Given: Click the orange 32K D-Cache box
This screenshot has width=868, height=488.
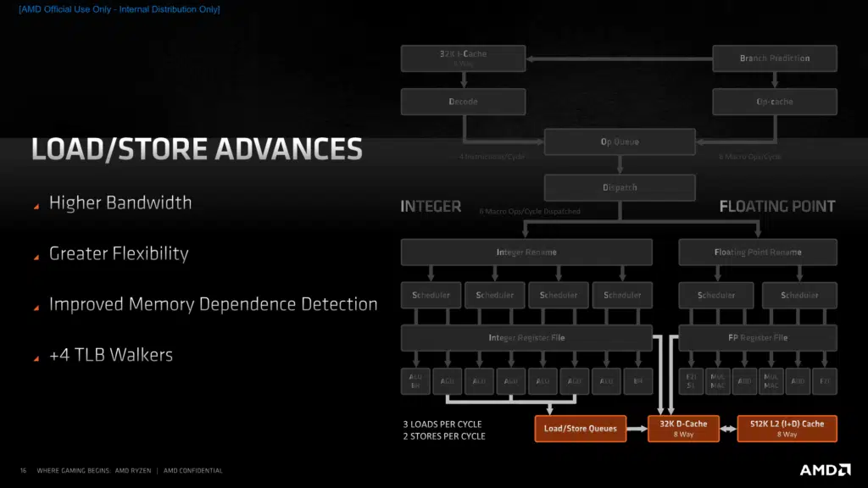Looking at the screenshot, I should coord(683,428).
